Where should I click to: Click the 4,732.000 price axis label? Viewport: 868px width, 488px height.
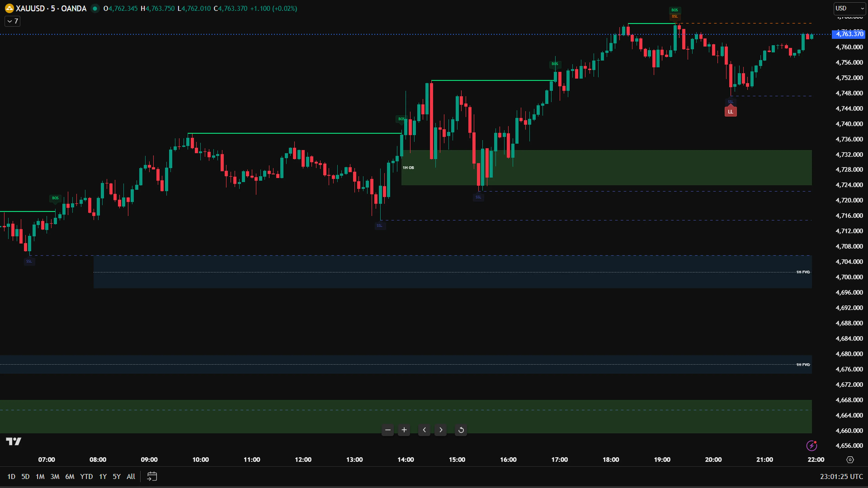click(849, 155)
